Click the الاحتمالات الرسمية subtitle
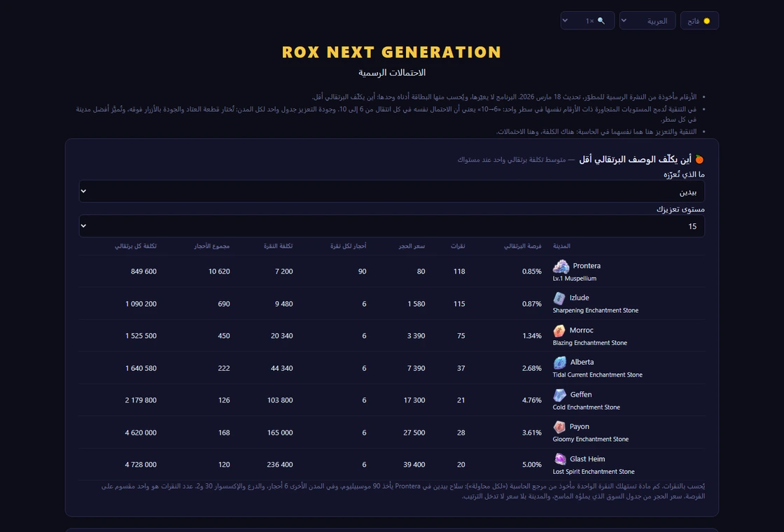Screen dimensions: 784x532 point(391,73)
